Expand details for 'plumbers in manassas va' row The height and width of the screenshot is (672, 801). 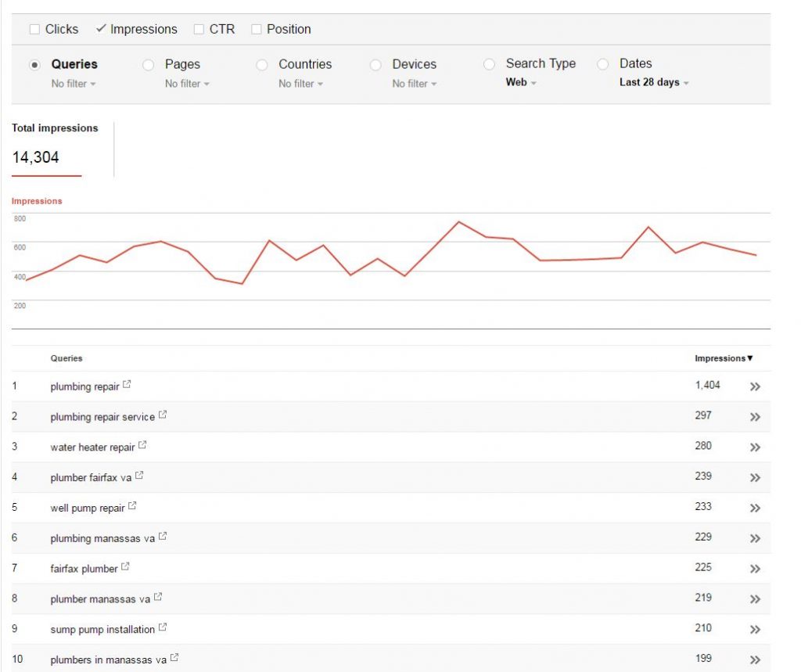[754, 659]
